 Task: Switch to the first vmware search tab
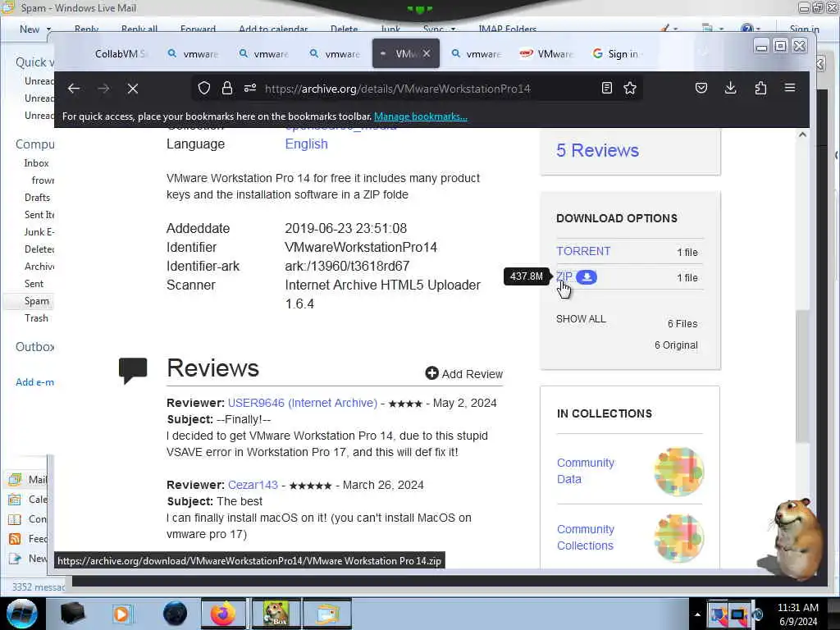[x=194, y=53]
